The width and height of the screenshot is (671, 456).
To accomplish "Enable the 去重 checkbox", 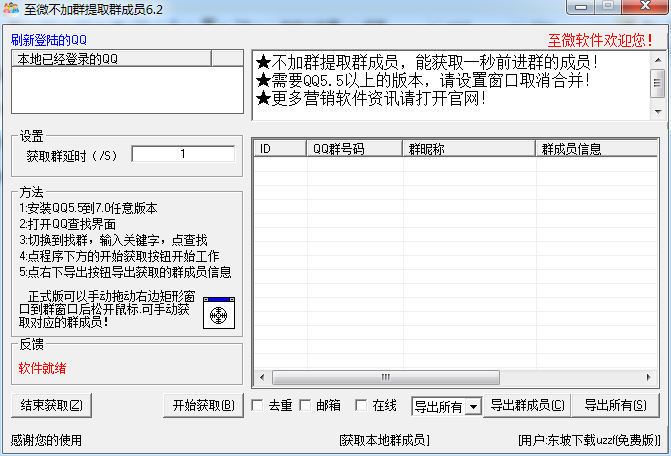I will [259, 406].
